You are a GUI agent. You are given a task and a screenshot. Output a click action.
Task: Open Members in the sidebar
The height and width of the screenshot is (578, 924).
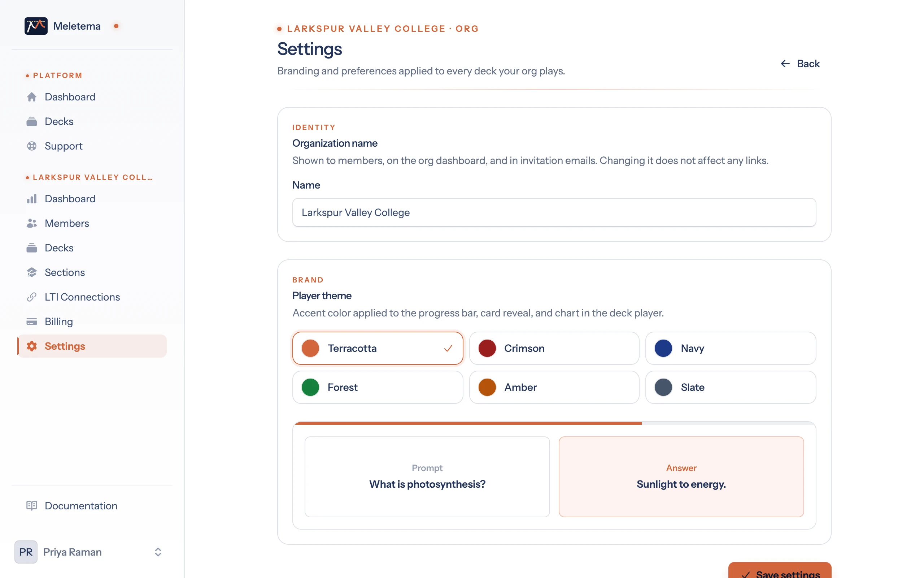pyautogui.click(x=92, y=223)
